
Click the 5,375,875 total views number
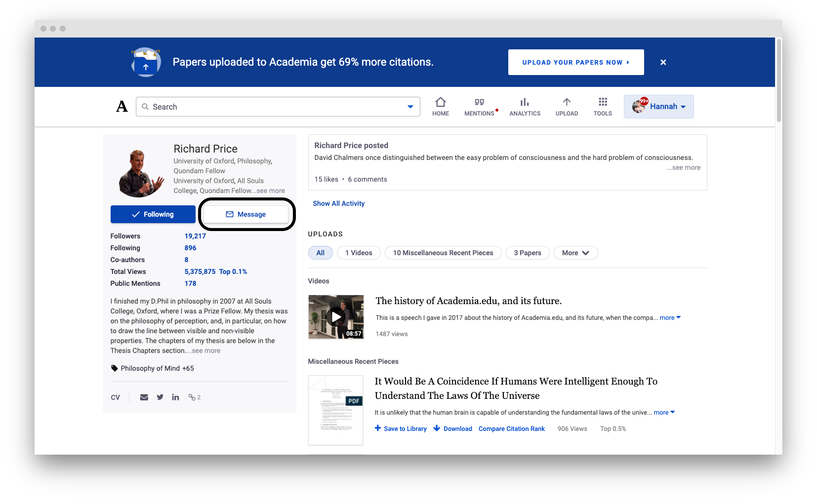(200, 271)
